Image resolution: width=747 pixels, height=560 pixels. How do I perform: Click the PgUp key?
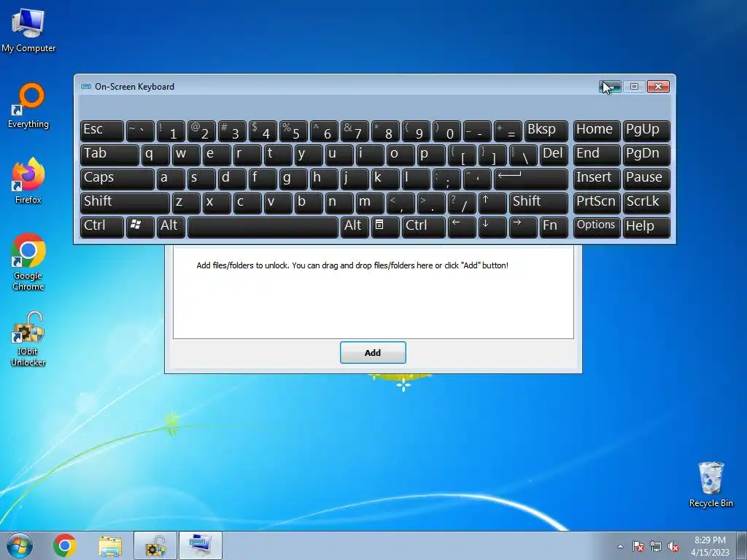coord(646,131)
